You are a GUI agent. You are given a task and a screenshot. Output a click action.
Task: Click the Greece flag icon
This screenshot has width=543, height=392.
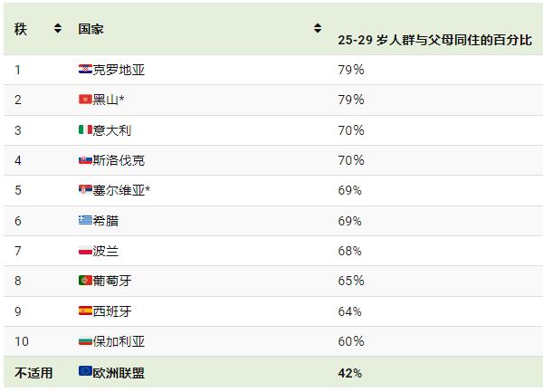[x=85, y=220]
